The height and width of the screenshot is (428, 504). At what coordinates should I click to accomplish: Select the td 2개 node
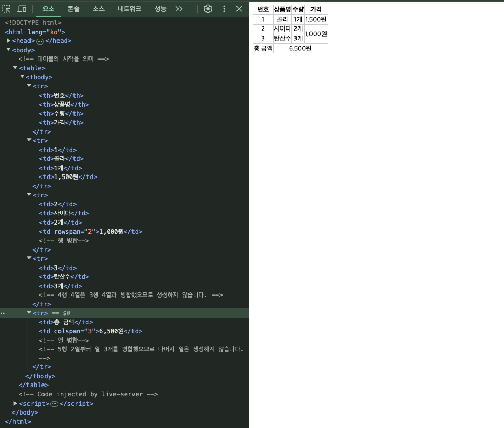[x=61, y=222]
